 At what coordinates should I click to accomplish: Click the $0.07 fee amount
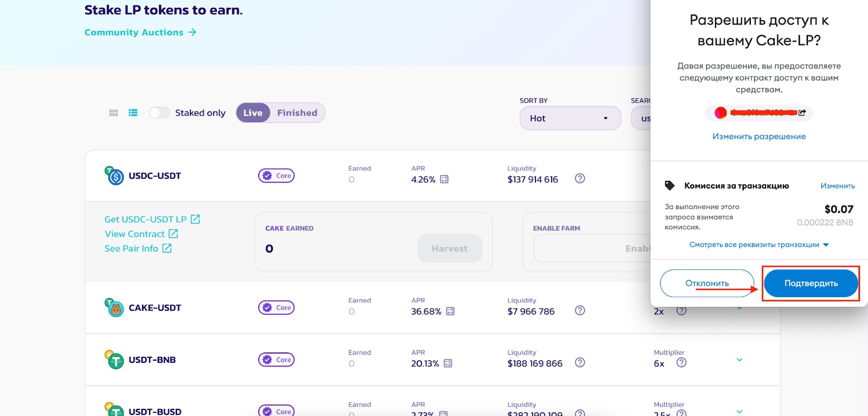point(839,209)
